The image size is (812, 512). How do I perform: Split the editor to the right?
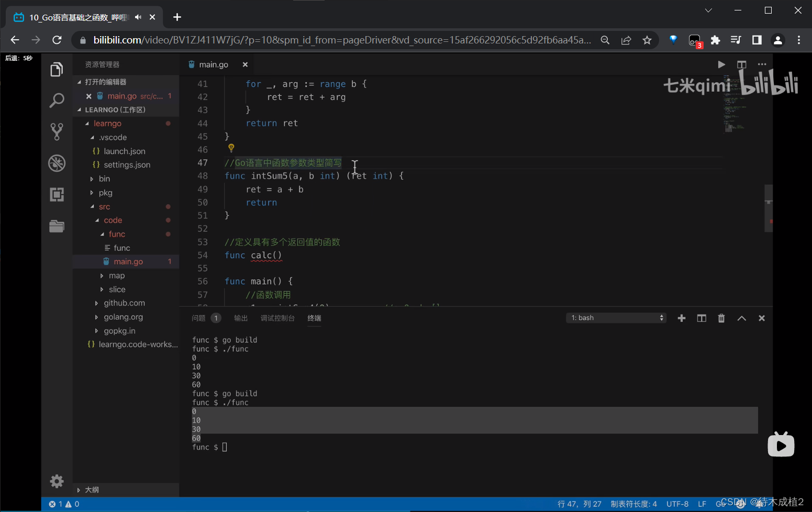pos(741,64)
